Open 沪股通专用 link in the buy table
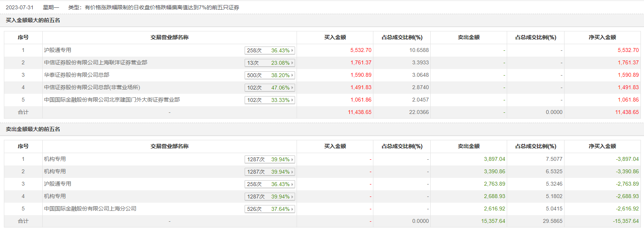Image resolution: width=644 pixels, height=231 pixels. (x=58, y=50)
